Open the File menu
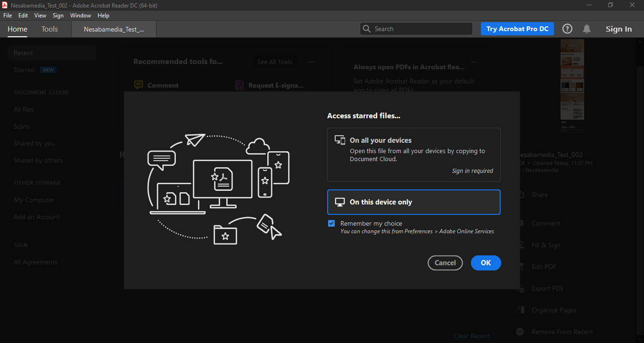 point(8,16)
